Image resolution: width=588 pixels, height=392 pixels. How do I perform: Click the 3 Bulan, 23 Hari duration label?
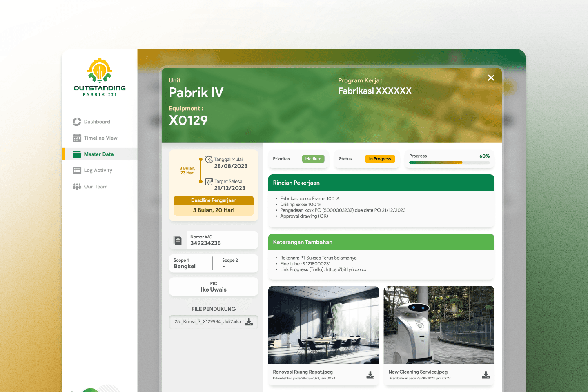[187, 171]
